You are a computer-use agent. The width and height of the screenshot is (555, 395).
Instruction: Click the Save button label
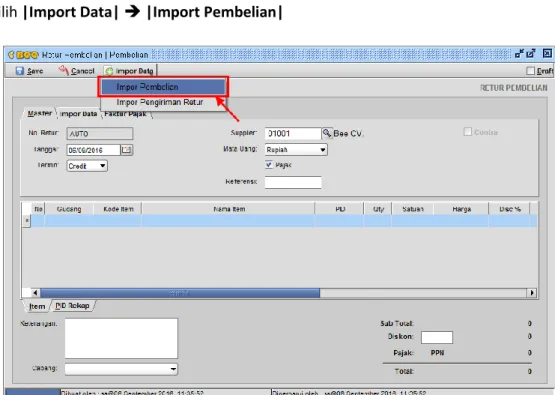point(35,71)
